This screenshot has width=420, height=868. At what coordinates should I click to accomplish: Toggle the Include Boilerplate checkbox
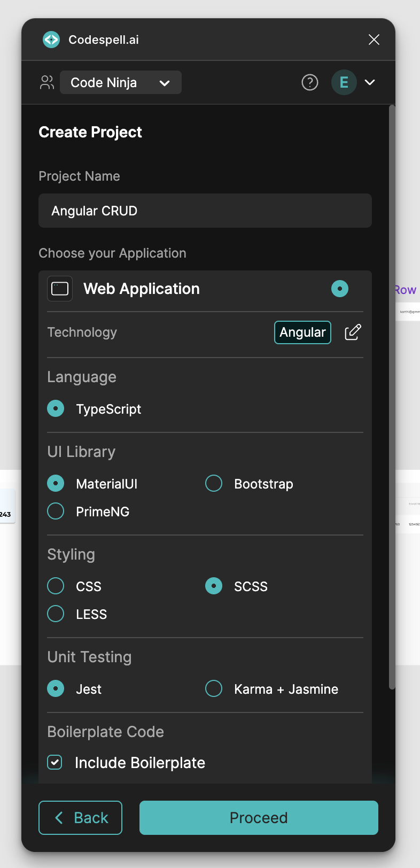click(55, 762)
